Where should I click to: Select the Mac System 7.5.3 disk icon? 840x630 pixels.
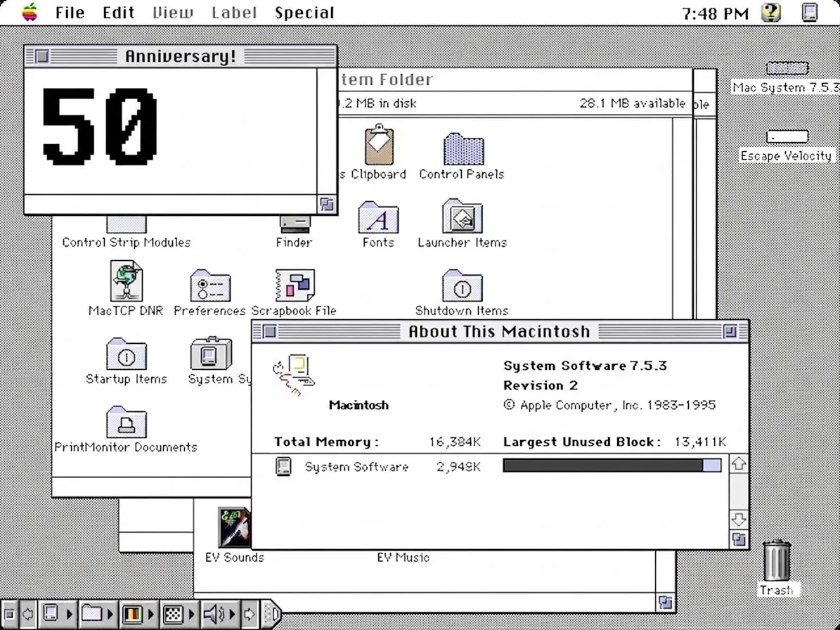coord(786,69)
